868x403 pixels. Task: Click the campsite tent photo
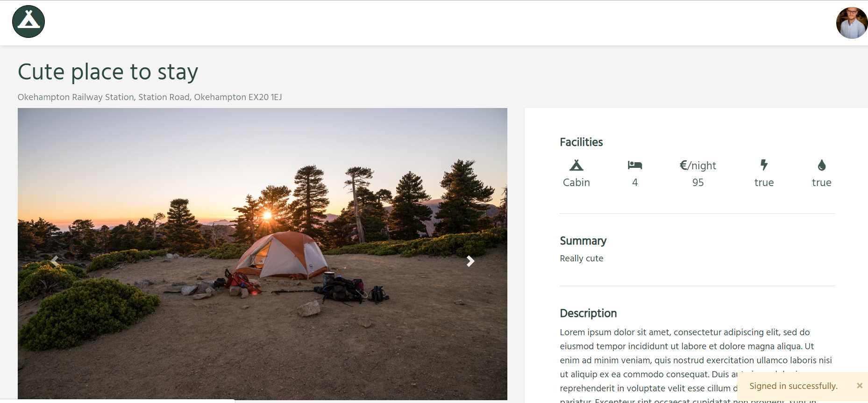(x=263, y=254)
